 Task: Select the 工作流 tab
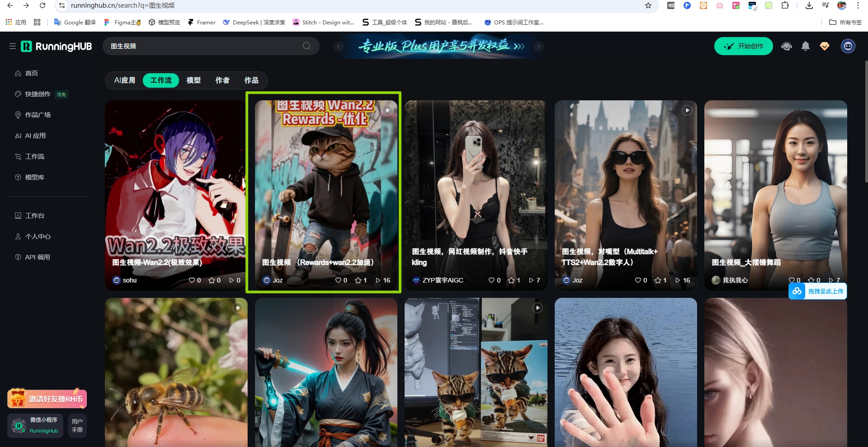click(x=161, y=80)
